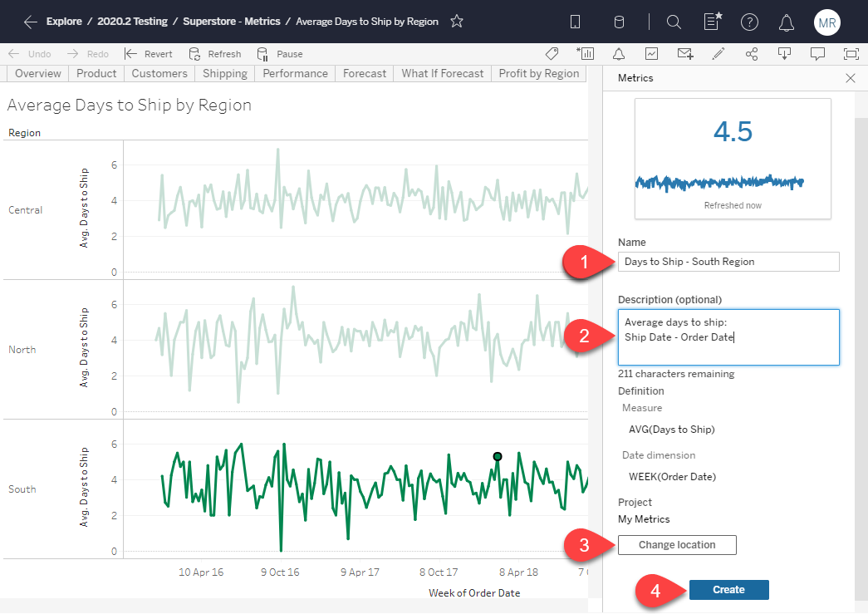Click the metric Name input field
The image size is (868, 614).
click(x=728, y=262)
